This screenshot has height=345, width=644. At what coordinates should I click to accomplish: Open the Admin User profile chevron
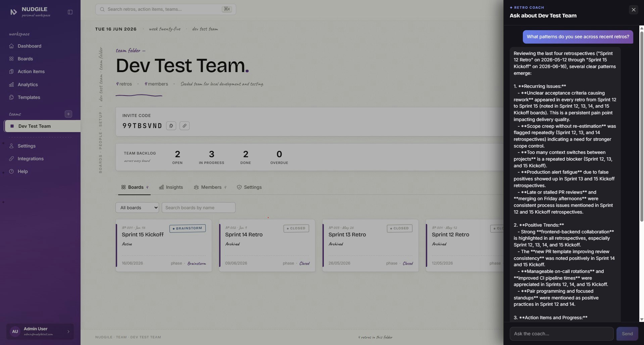click(68, 332)
